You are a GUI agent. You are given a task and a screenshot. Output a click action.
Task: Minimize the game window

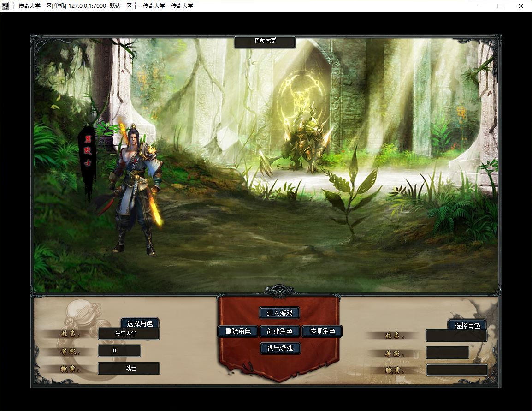coord(479,6)
